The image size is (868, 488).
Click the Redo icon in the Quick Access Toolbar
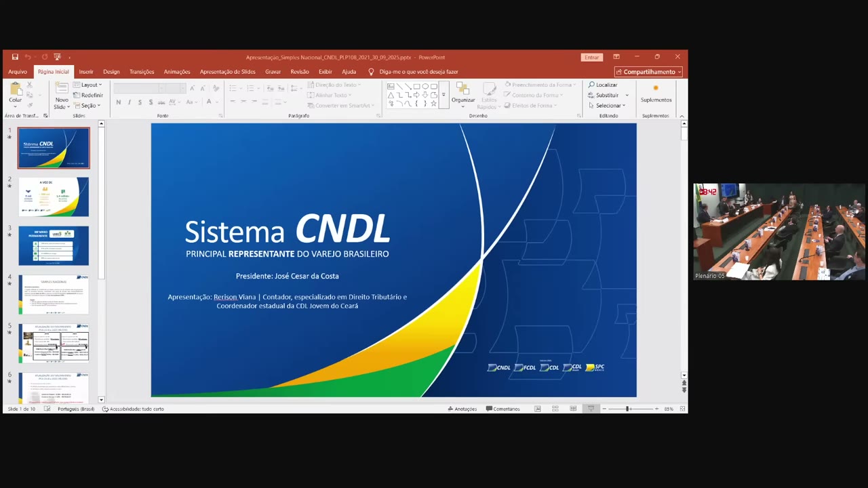[44, 57]
